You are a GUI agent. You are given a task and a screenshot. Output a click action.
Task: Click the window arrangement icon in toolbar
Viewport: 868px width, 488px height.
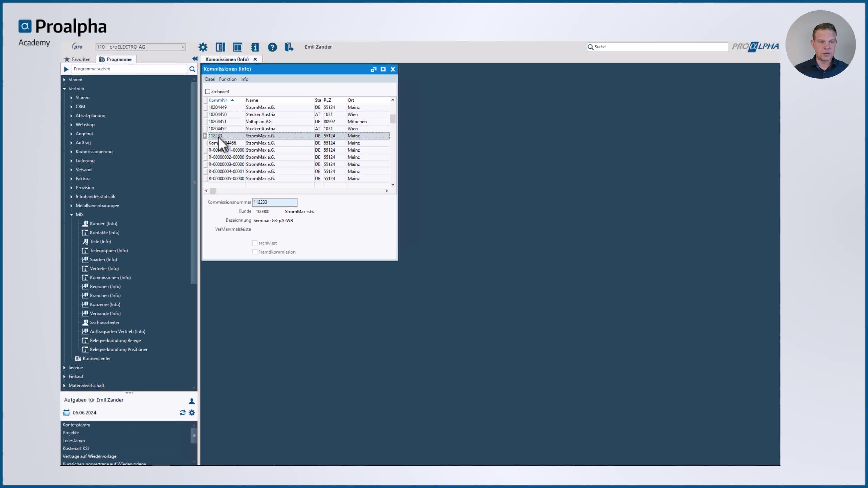[238, 47]
